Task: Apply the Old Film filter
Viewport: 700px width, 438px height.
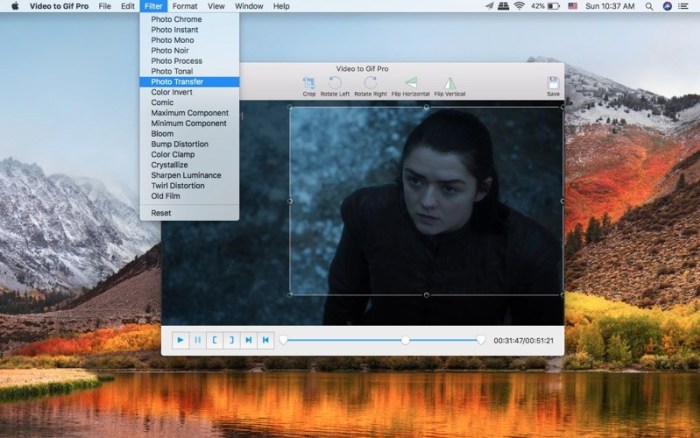Action: (168, 196)
